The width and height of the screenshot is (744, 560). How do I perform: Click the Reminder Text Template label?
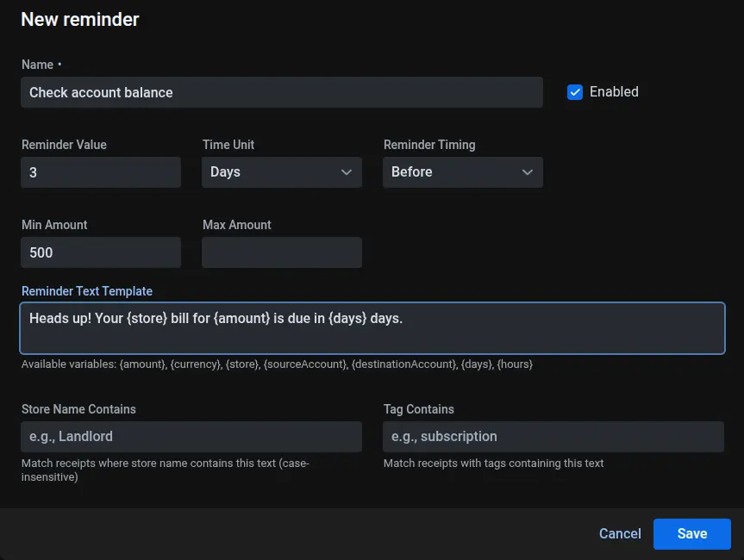click(87, 291)
